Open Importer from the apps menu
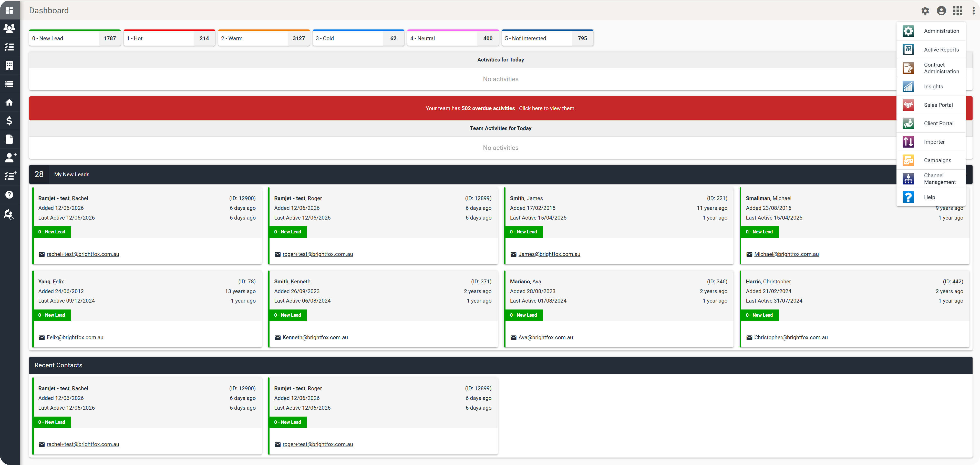Viewport: 980px width, 465px height. (931, 142)
